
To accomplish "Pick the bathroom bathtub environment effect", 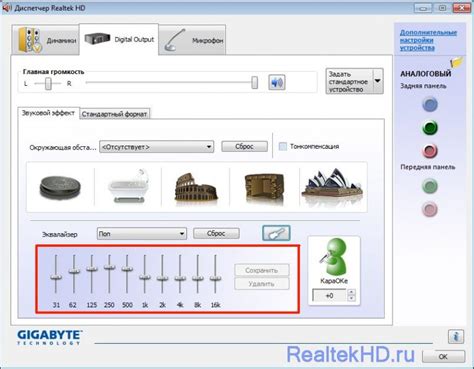I will 128,186.
